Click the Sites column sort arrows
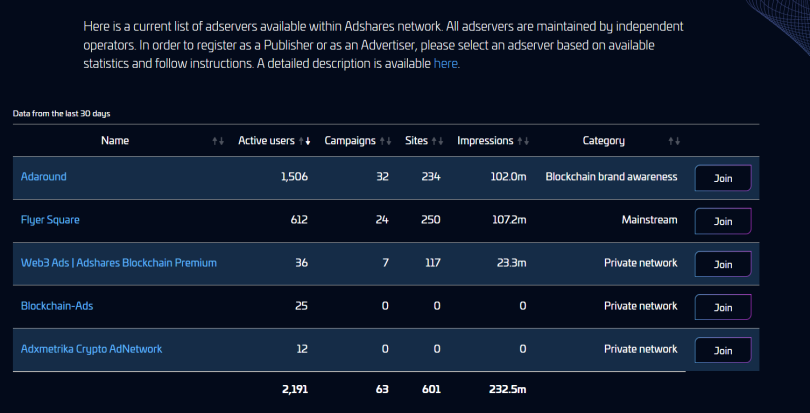The height and width of the screenshot is (413, 810). coord(438,141)
